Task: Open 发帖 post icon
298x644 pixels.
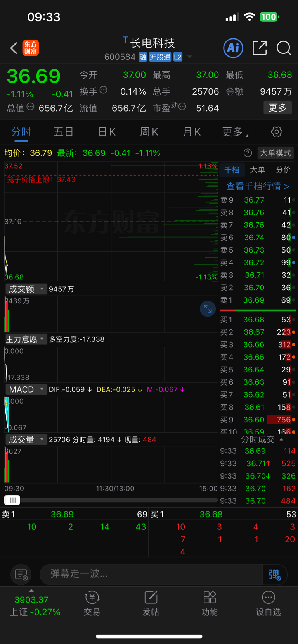Action: [151, 604]
